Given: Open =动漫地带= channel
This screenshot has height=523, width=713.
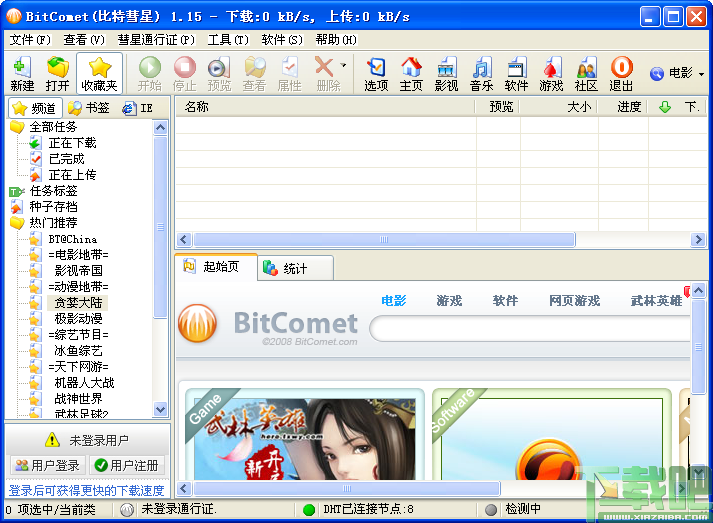Looking at the screenshot, I should pyautogui.click(x=78, y=287).
